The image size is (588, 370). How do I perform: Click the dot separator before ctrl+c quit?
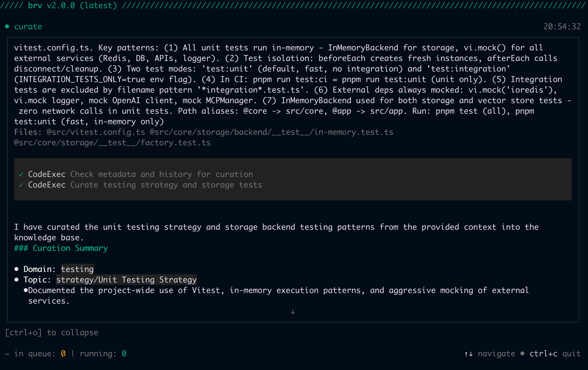coord(522,353)
